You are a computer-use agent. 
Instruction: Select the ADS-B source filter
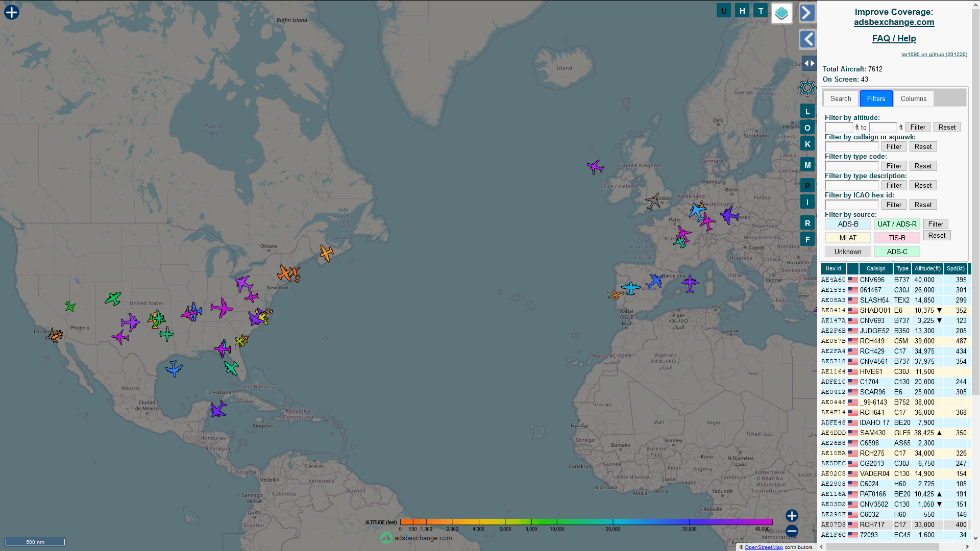(x=848, y=224)
